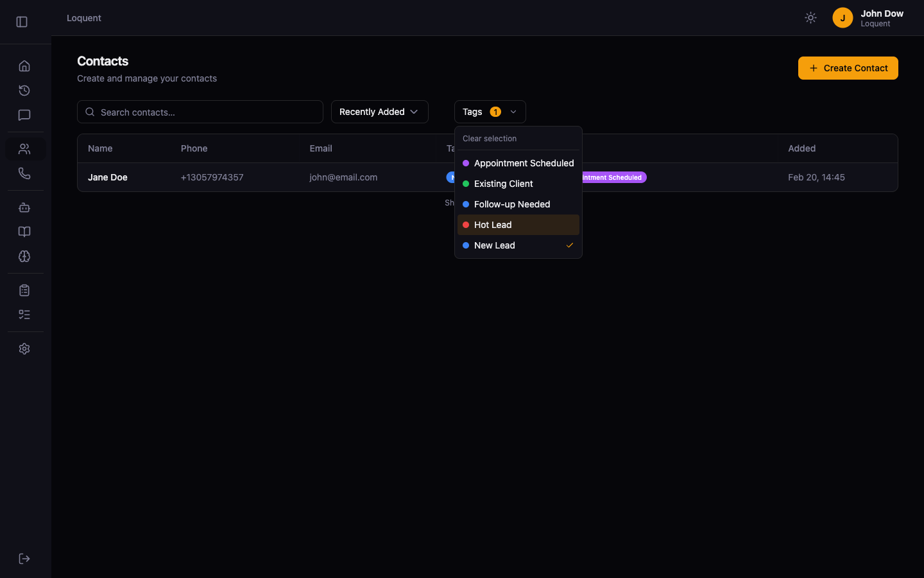Screen dimensions: 924x578
Task: Collapse the Tags filter dropdown
Action: 490,112
